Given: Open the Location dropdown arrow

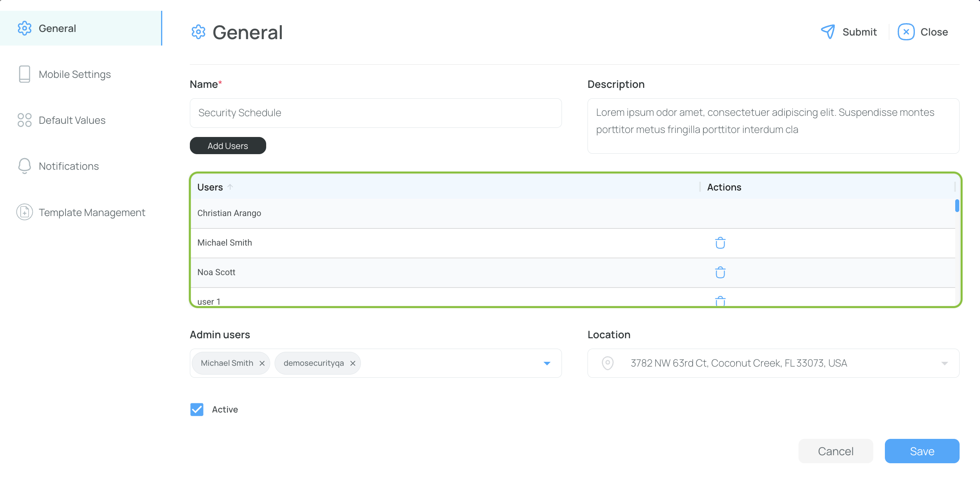Looking at the screenshot, I should (x=944, y=363).
